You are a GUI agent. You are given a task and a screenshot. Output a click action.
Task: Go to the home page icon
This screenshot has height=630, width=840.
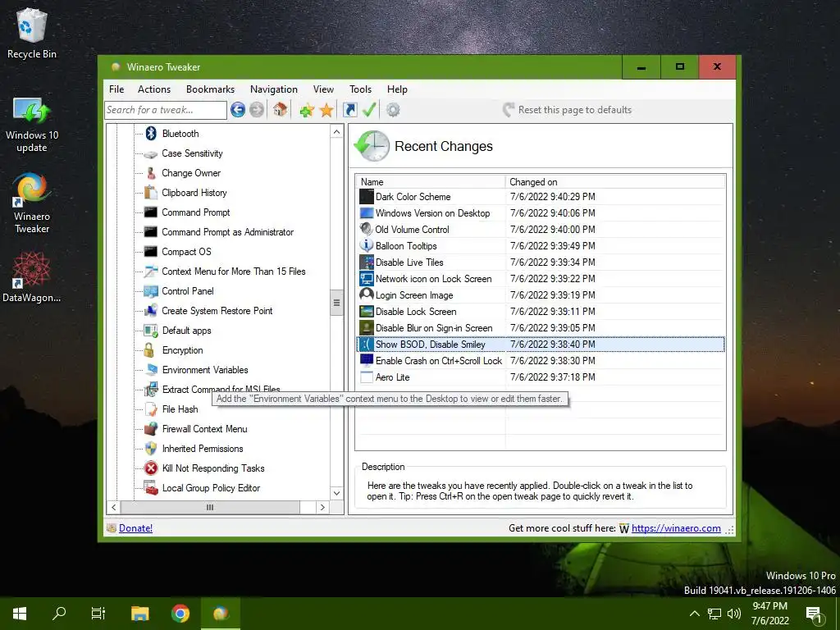281,110
